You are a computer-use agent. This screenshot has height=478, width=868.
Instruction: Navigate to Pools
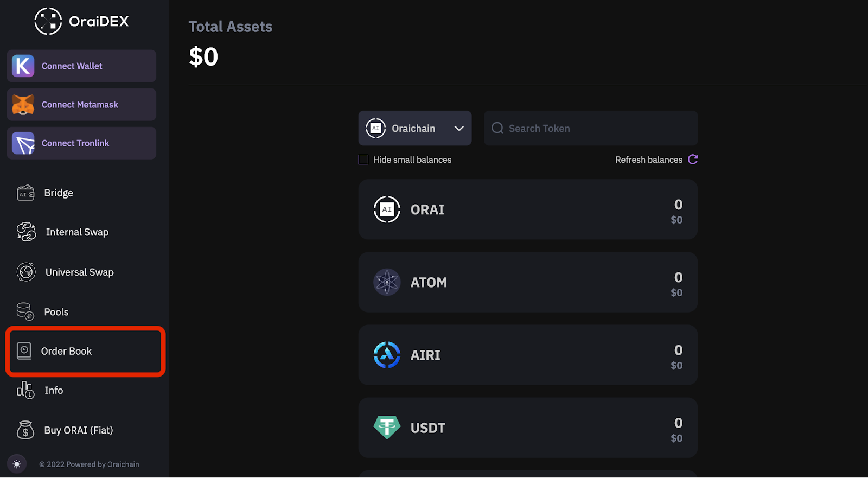click(x=56, y=312)
